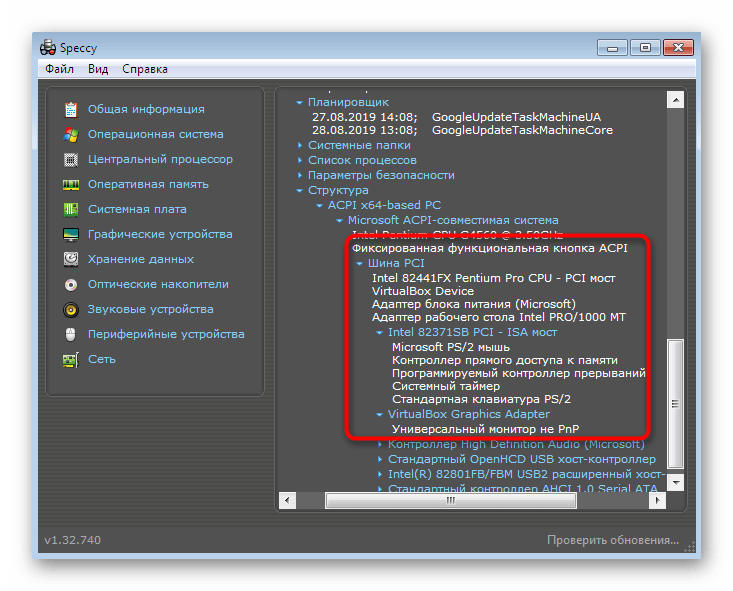Image resolution: width=733 pixels, height=591 pixels.
Task: Go to Центральный процессор section
Action: (160, 159)
